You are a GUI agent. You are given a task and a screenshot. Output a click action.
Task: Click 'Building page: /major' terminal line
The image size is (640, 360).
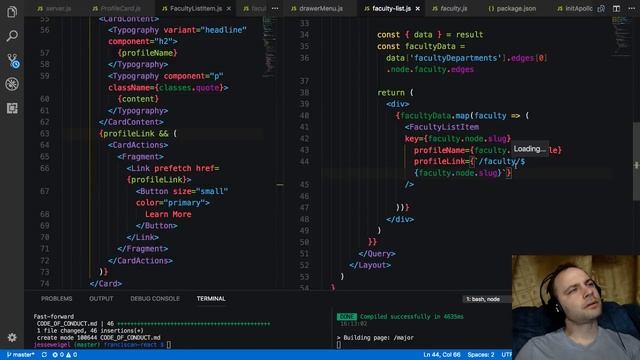tap(378, 338)
